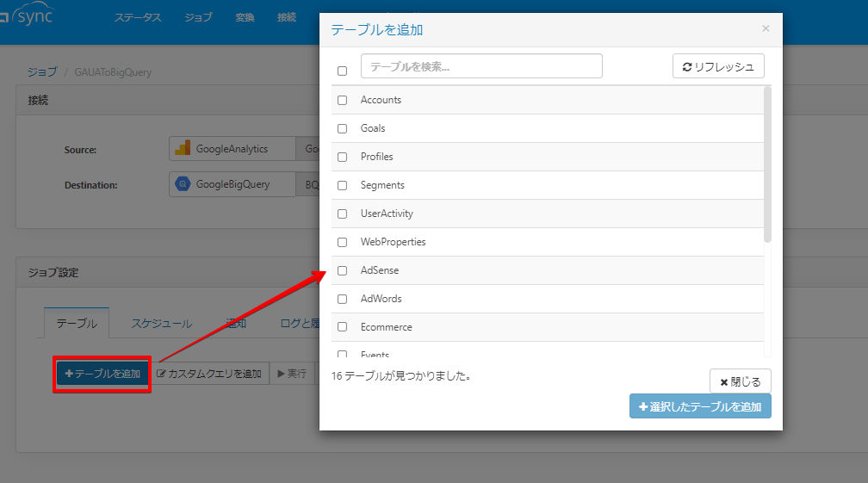Select the テーブル tab
Image resolution: width=868 pixels, height=483 pixels.
click(x=77, y=324)
